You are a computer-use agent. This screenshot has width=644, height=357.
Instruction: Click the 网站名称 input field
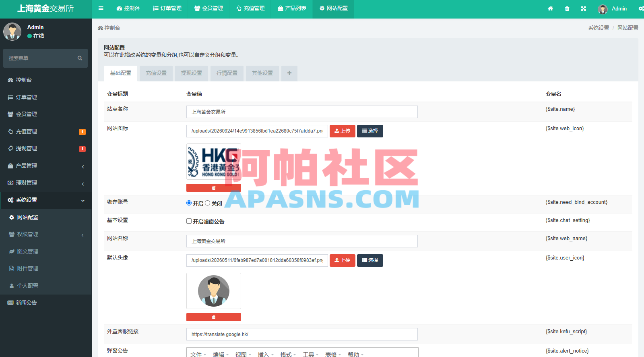point(302,241)
